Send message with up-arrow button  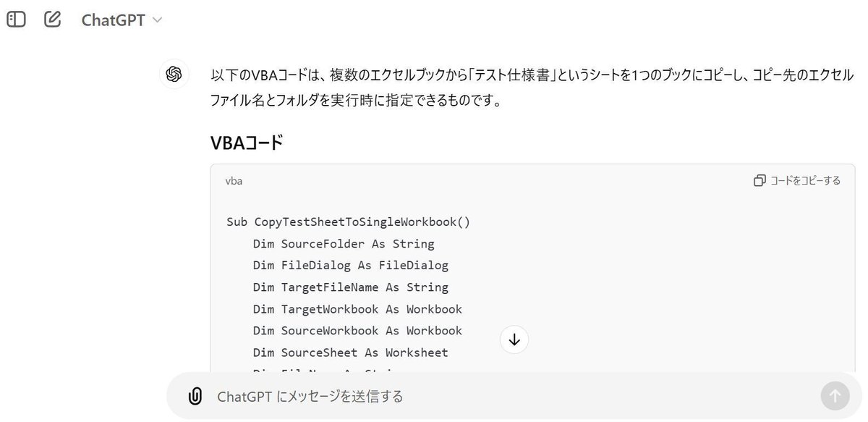click(x=835, y=396)
